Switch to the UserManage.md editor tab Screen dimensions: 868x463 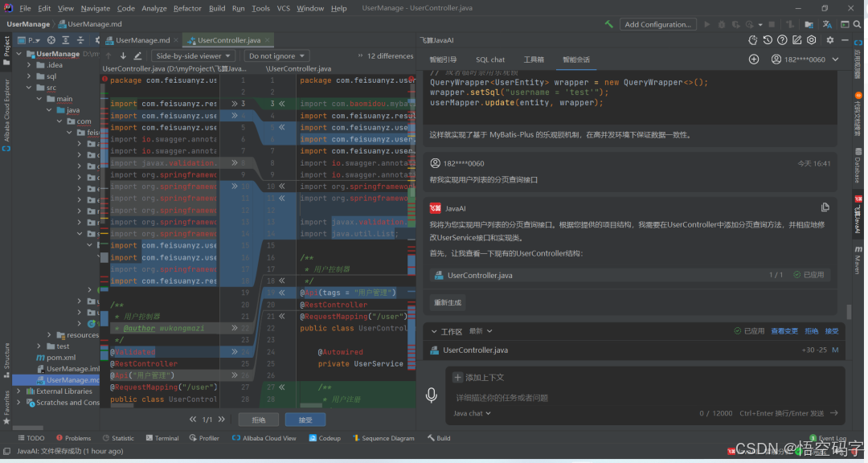click(142, 40)
